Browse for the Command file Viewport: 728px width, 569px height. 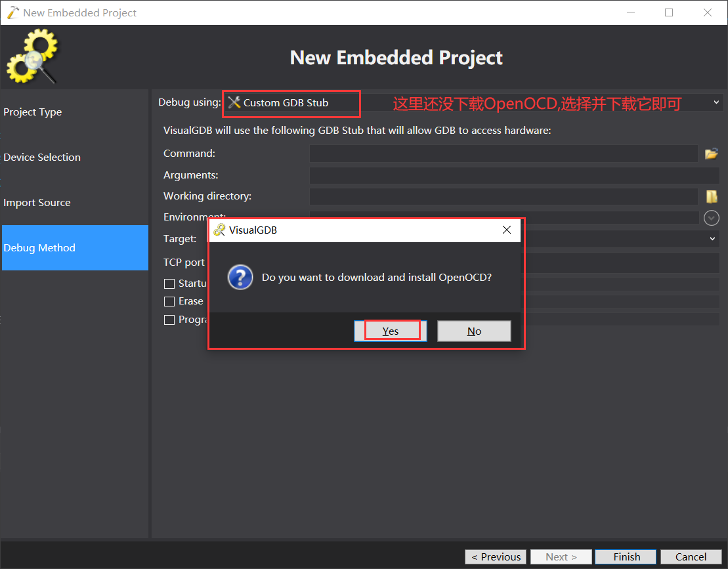click(712, 154)
